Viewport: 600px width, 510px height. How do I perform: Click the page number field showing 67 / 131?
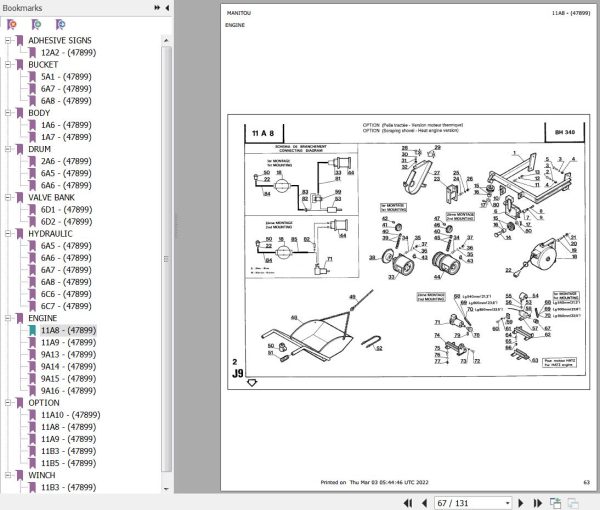pyautogui.click(x=469, y=503)
